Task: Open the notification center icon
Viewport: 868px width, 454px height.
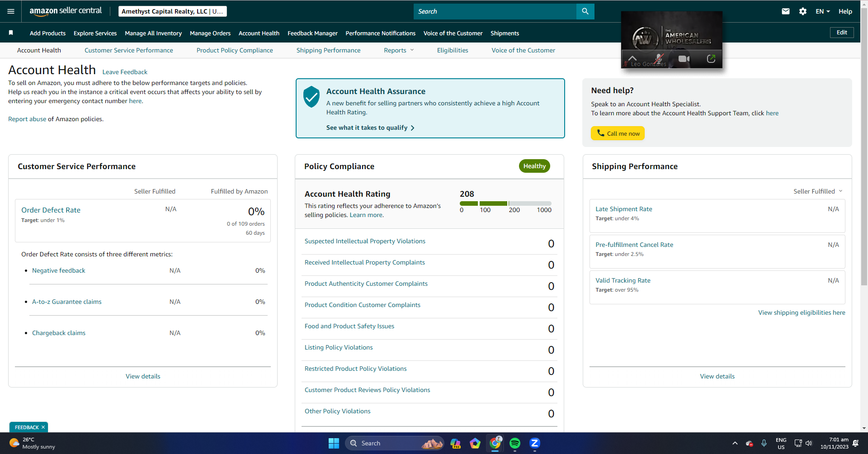Action: (855, 443)
